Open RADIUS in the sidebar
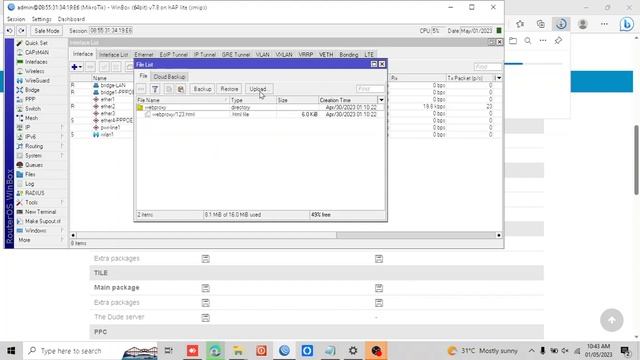This screenshot has height=360, width=640. click(34, 193)
